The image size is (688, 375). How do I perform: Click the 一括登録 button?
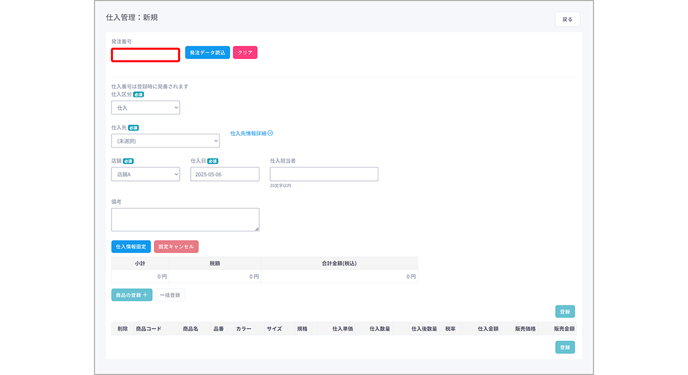[170, 295]
